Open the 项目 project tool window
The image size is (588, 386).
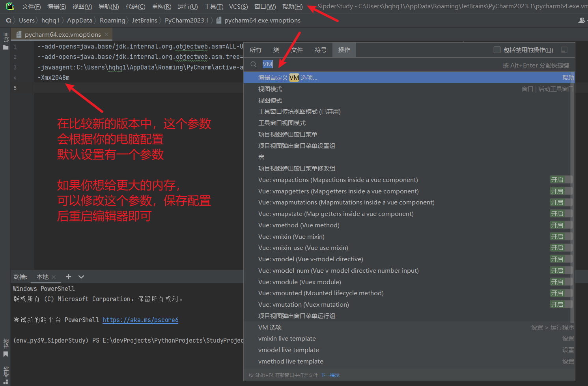coord(6,41)
